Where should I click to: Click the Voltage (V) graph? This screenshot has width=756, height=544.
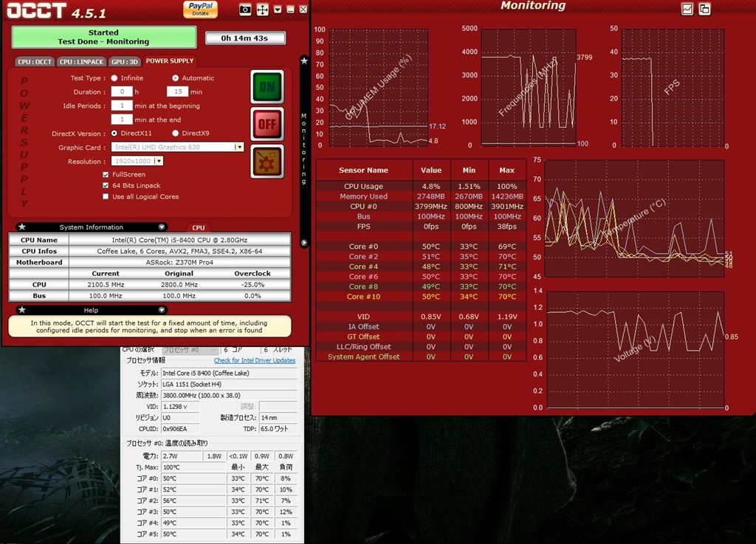point(635,349)
